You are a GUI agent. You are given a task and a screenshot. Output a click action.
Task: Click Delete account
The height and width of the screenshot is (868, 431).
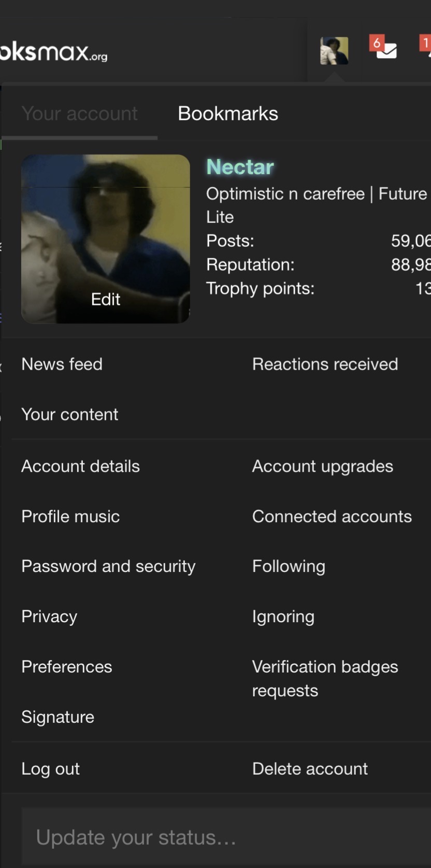coord(310,768)
